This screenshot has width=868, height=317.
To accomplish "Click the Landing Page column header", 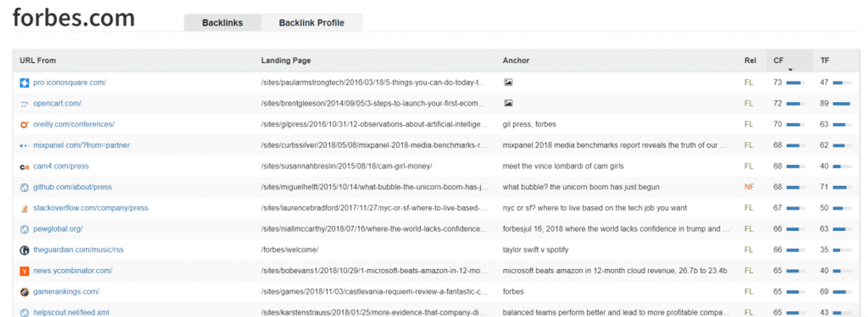I will coord(286,60).
